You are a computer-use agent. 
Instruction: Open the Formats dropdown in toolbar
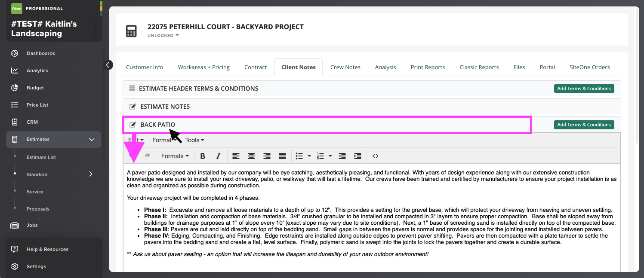coord(175,156)
